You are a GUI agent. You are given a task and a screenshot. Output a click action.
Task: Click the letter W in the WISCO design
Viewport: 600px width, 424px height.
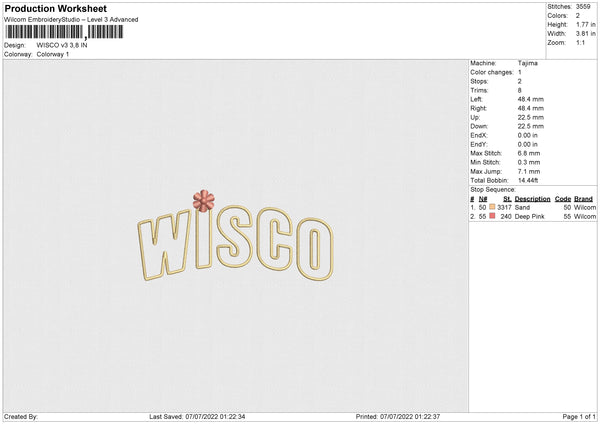click(165, 245)
